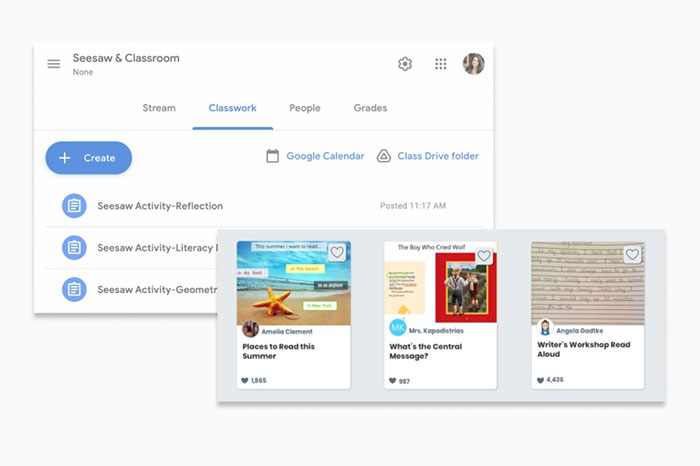Favorite the Places to Read this Summer card

[337, 254]
